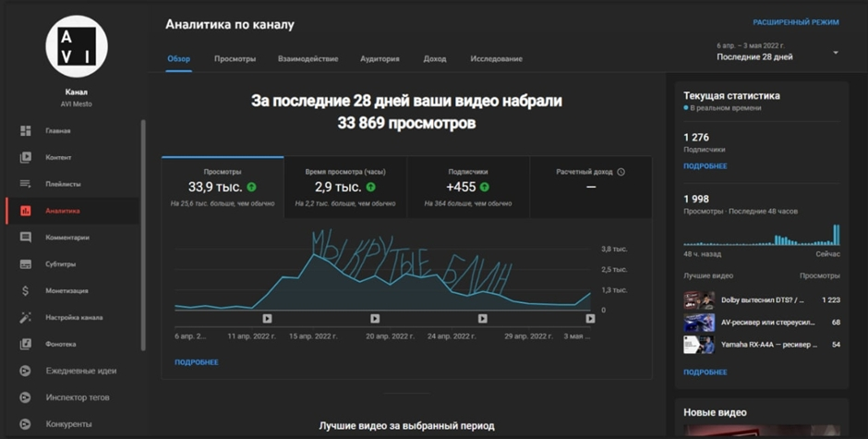Select the red Аналитика chart icon
The image size is (868, 439).
(26, 211)
